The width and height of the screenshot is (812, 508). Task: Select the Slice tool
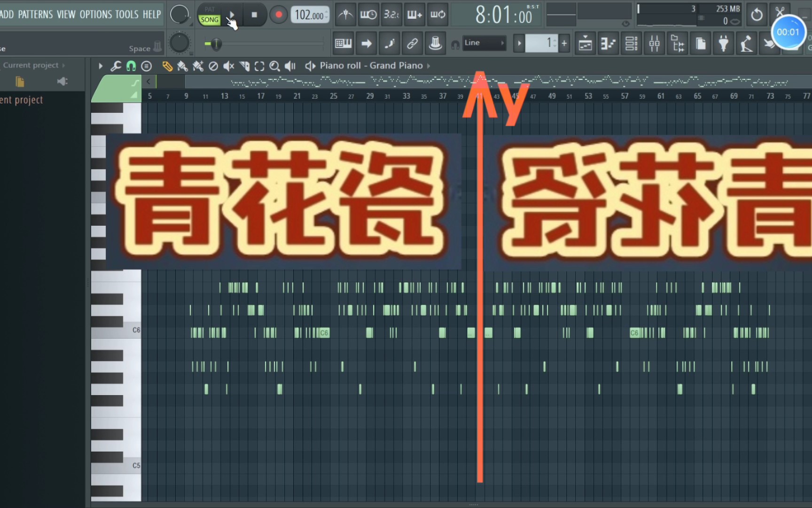coord(244,66)
